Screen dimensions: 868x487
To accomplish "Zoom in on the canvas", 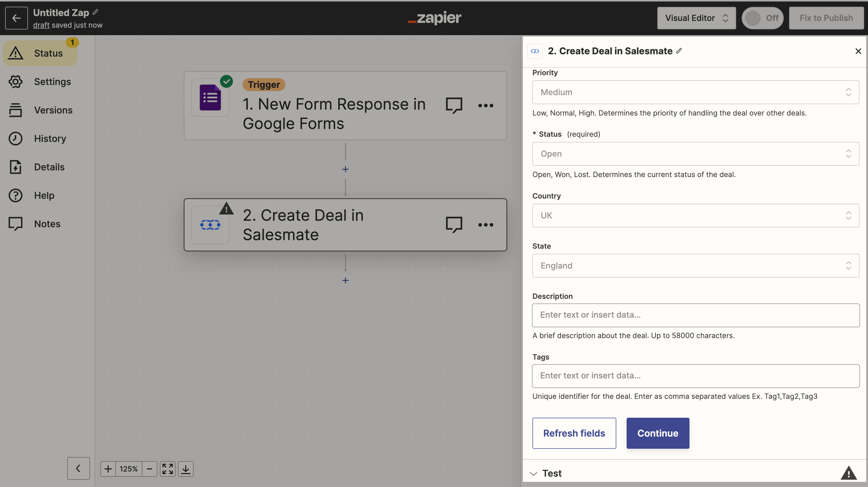I will (108, 469).
